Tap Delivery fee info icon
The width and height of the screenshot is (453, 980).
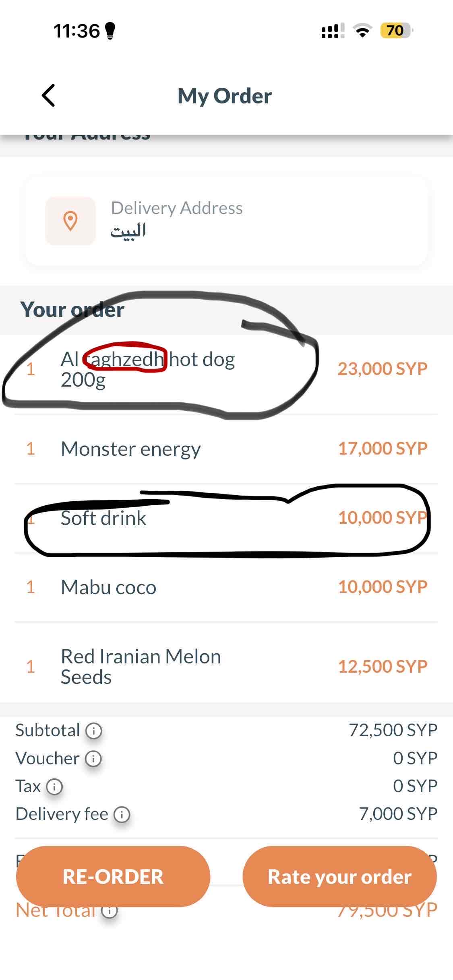coord(122,814)
